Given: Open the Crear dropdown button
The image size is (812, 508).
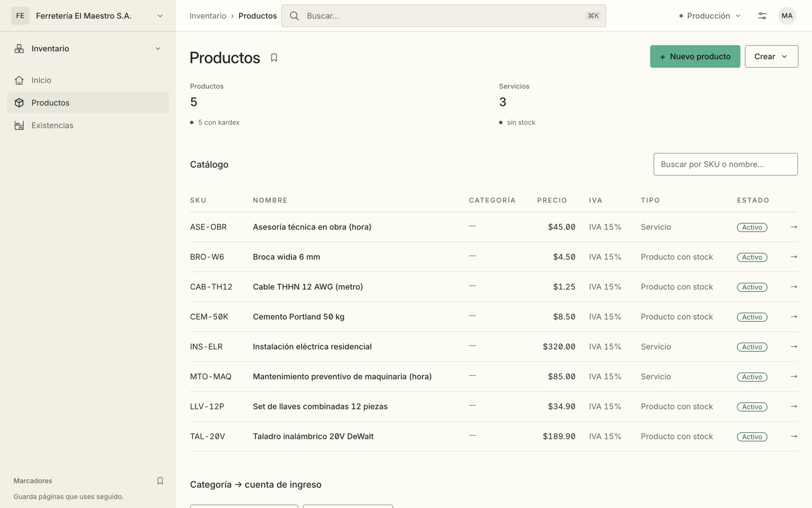Looking at the screenshot, I should point(771,56).
